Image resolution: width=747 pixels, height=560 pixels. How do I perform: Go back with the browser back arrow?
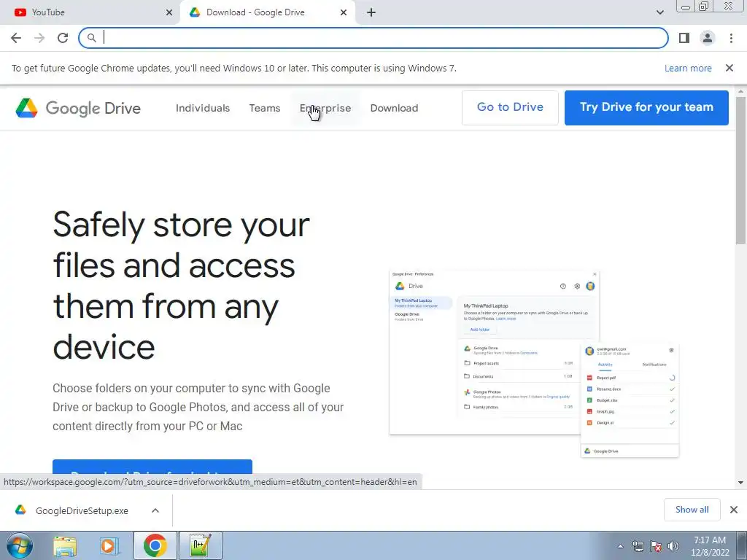16,38
